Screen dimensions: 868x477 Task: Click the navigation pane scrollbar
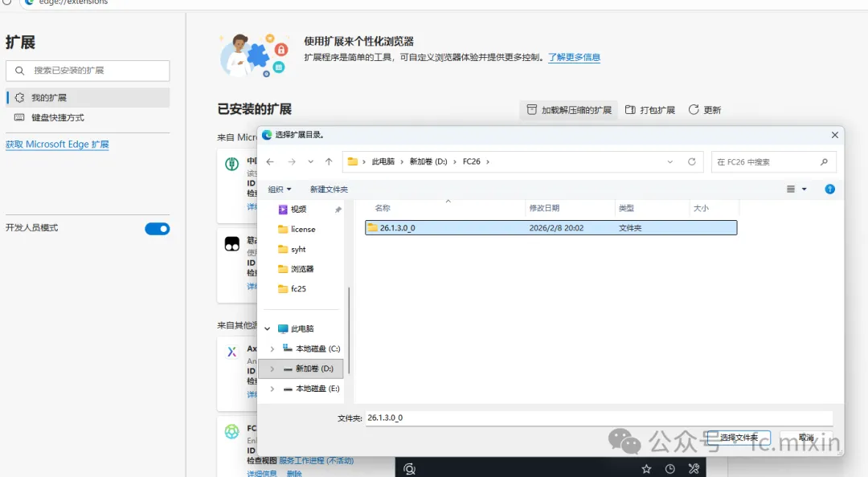(x=349, y=329)
